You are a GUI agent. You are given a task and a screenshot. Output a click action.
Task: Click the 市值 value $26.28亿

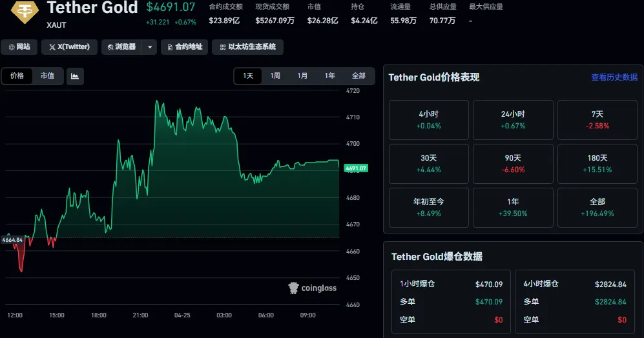point(323,21)
